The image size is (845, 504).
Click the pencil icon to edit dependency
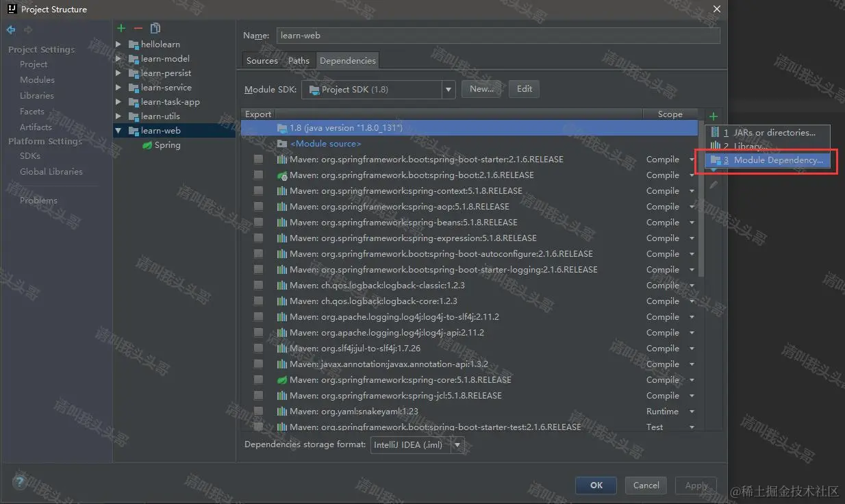[713, 184]
